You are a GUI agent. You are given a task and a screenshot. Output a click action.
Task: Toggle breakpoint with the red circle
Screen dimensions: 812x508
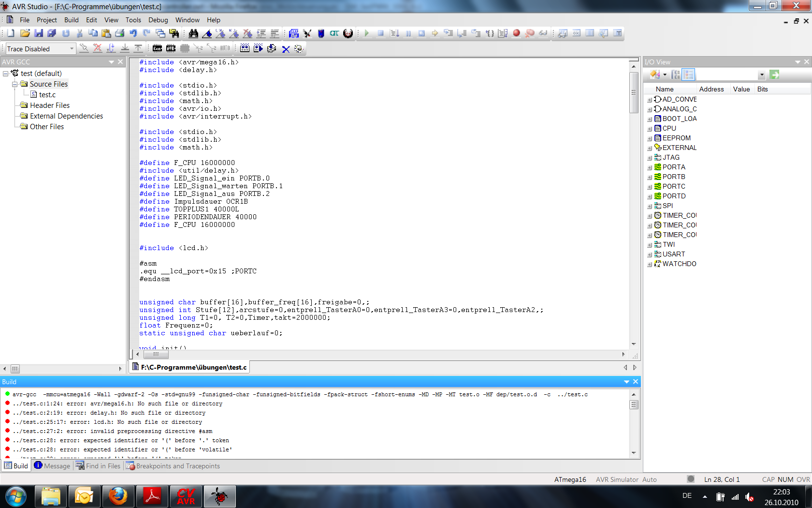pos(516,33)
